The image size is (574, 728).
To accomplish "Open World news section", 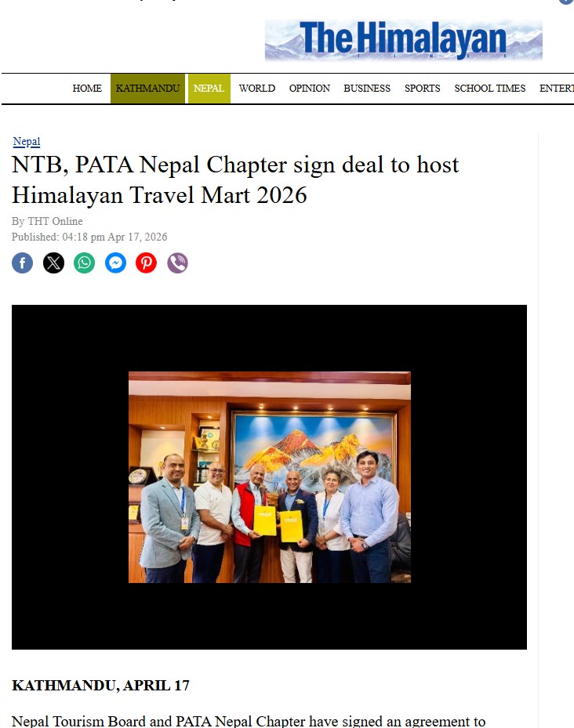I will [x=257, y=89].
